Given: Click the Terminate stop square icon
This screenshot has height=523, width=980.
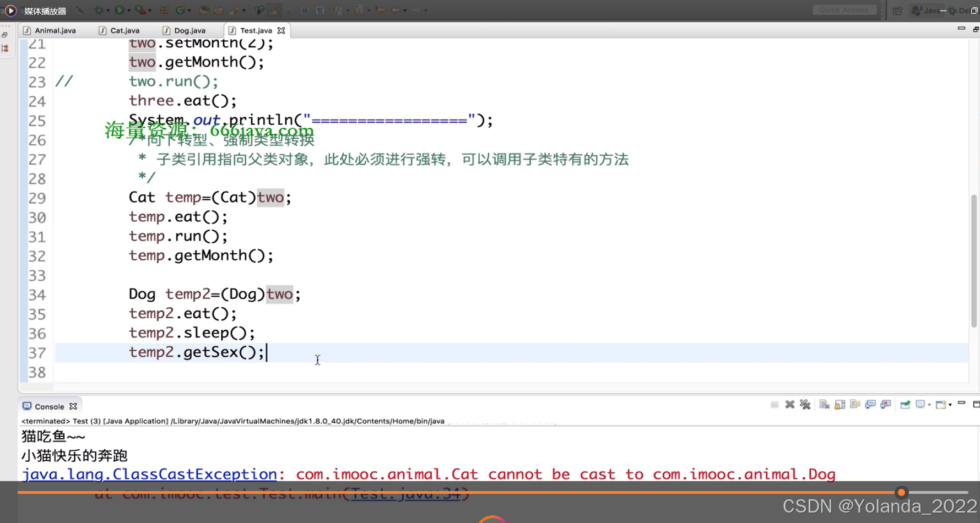Looking at the screenshot, I should [775, 405].
